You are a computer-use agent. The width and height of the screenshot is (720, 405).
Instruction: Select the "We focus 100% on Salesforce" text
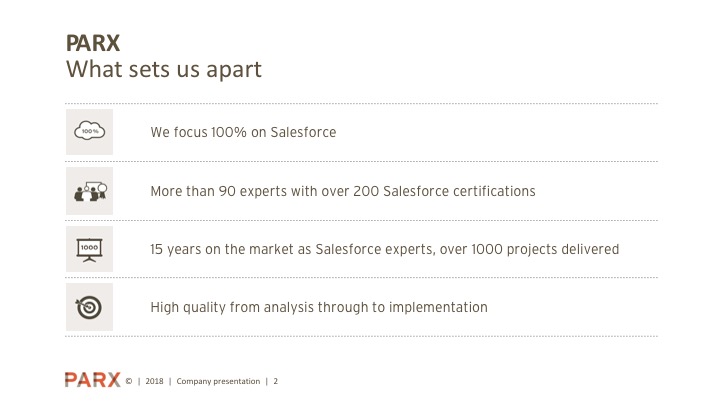click(243, 132)
